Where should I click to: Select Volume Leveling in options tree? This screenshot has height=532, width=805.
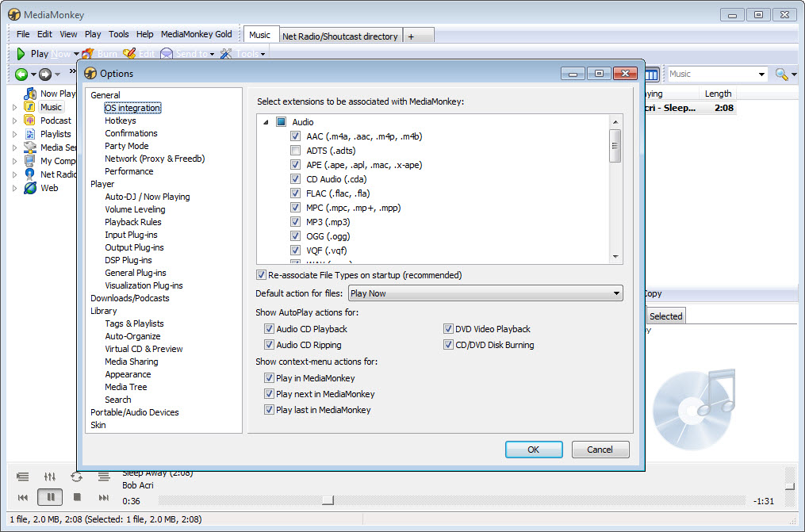(135, 209)
